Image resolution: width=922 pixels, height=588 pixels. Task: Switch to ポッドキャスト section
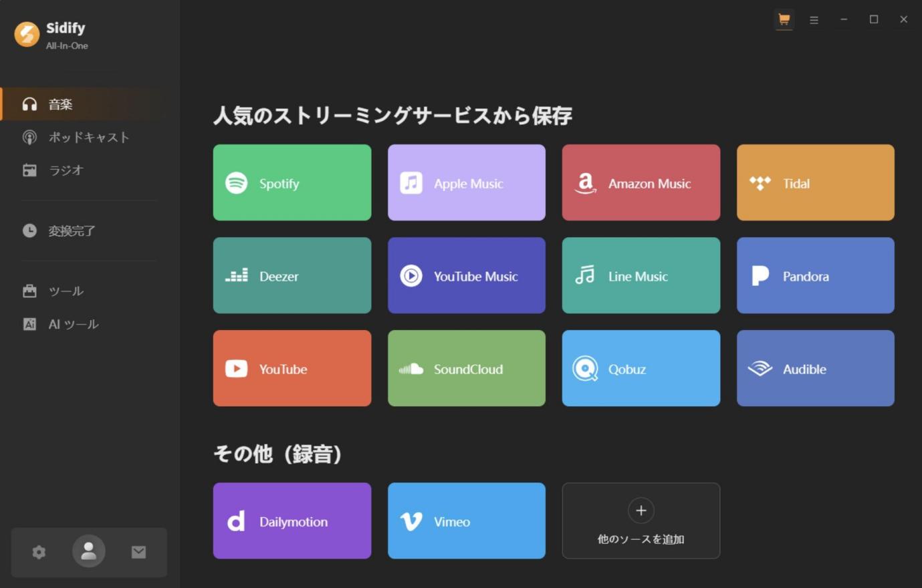84,138
